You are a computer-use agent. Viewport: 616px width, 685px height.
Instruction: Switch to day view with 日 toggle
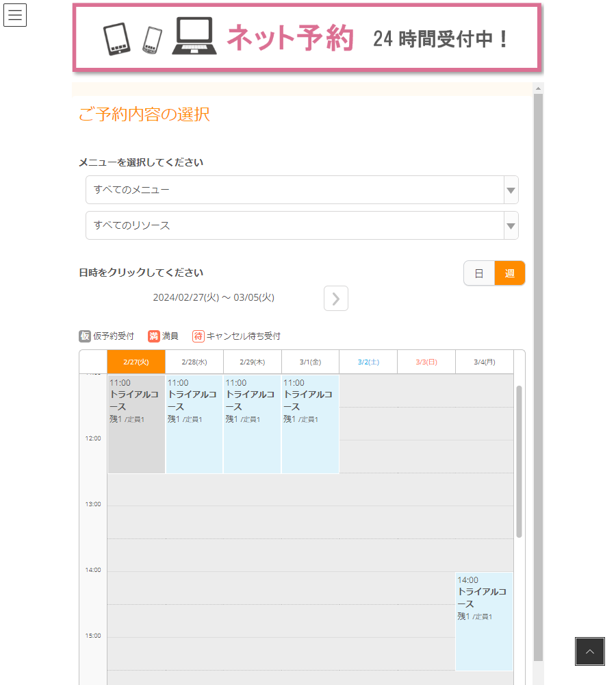coord(479,273)
